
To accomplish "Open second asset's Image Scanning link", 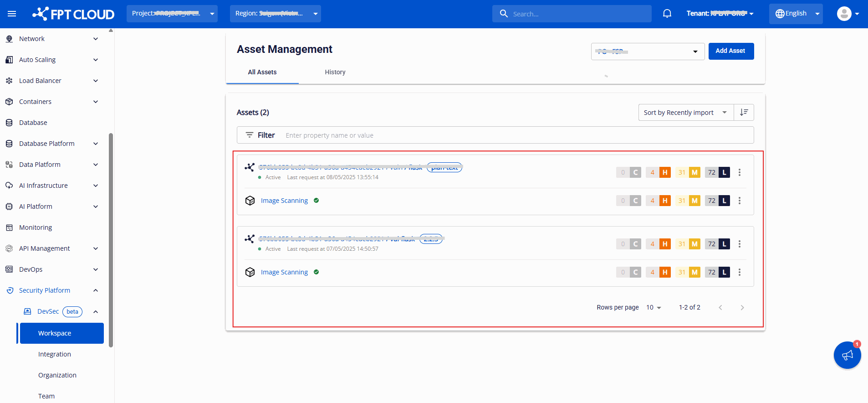I will tap(284, 272).
